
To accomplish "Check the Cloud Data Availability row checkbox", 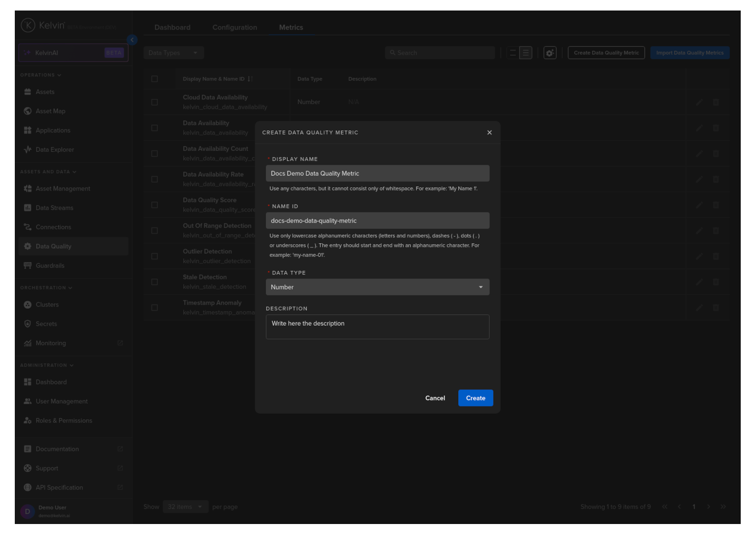I will tap(155, 102).
